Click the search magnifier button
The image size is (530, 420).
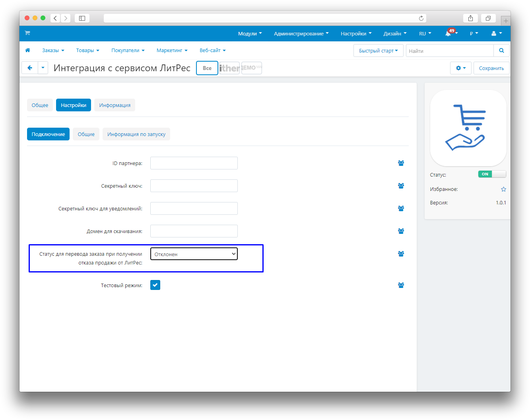coord(501,51)
